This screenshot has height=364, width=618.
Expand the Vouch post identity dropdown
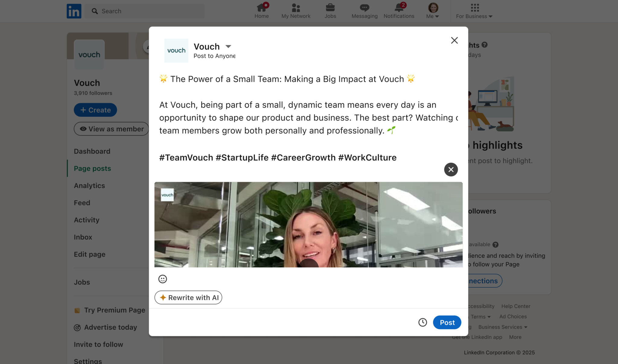click(x=228, y=46)
